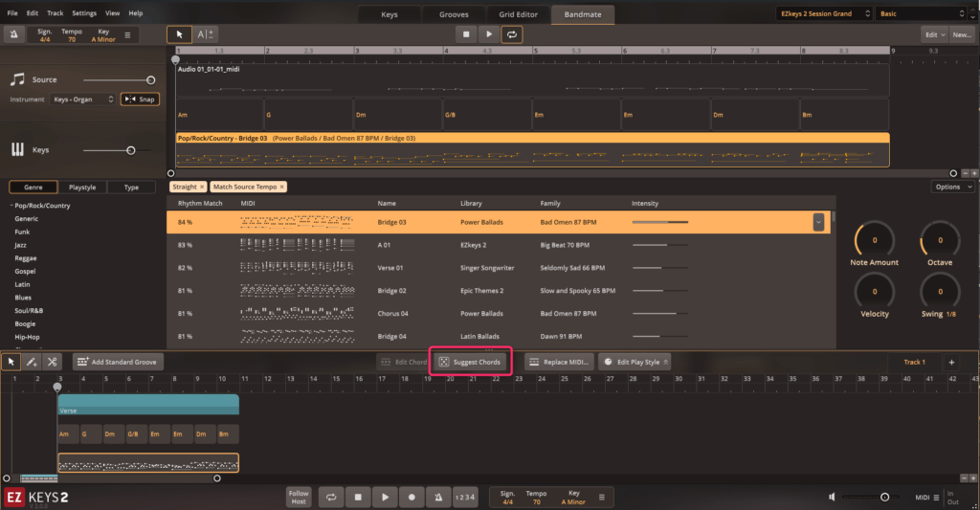Click the Suggest Chords button
This screenshot has height=510, width=980.
point(470,362)
